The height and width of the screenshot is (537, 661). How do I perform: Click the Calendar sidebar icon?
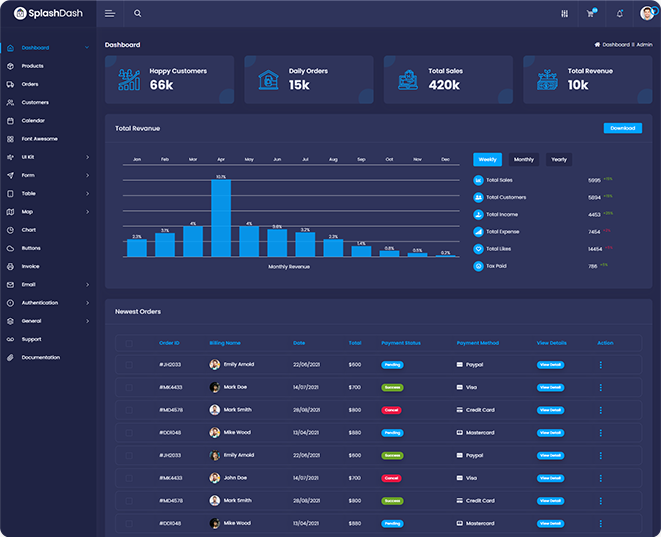pyautogui.click(x=11, y=121)
